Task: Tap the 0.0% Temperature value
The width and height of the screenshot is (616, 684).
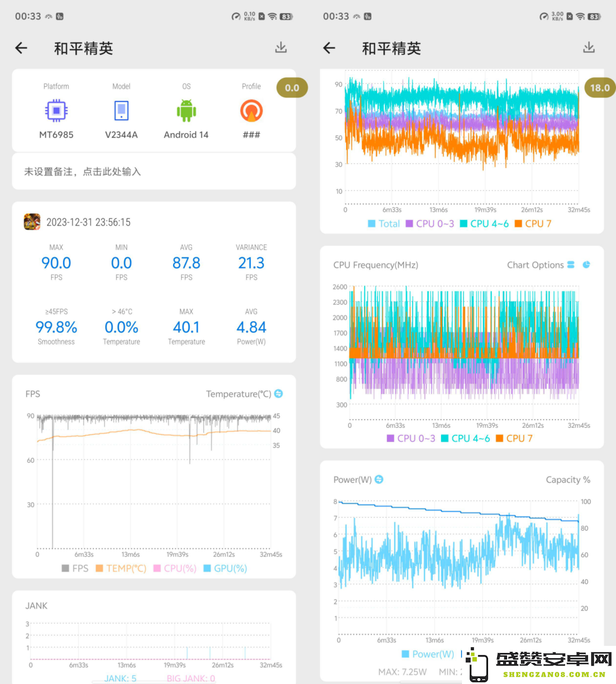Action: pos(121,327)
